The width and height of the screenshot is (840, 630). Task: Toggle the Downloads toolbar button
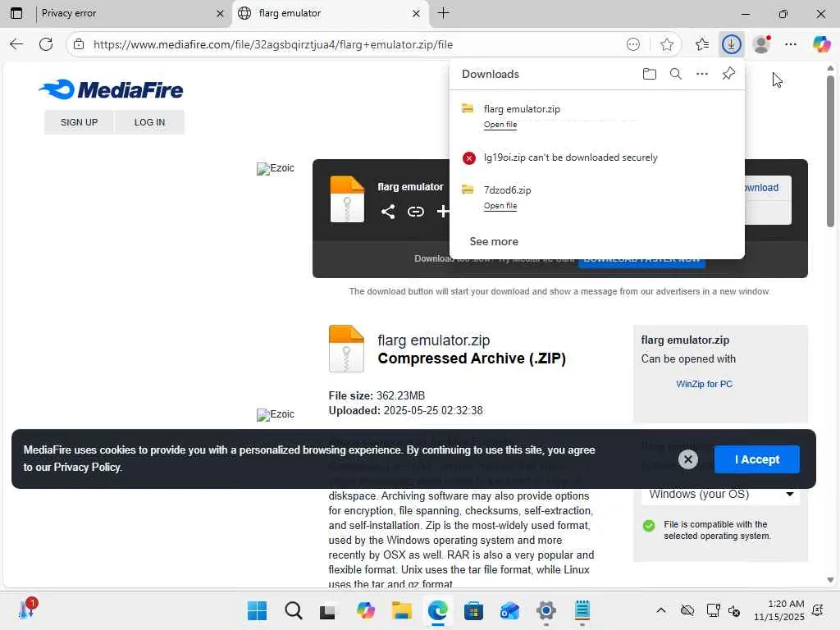(731, 44)
